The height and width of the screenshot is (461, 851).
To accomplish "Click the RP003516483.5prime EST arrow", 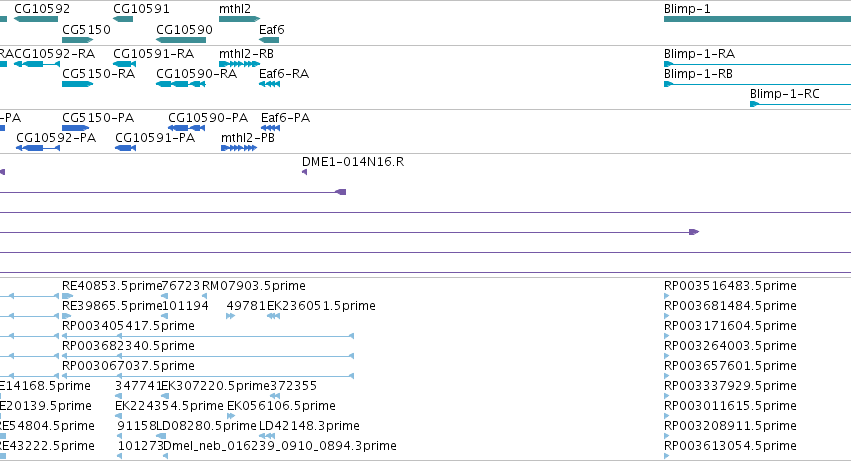I will (666, 296).
